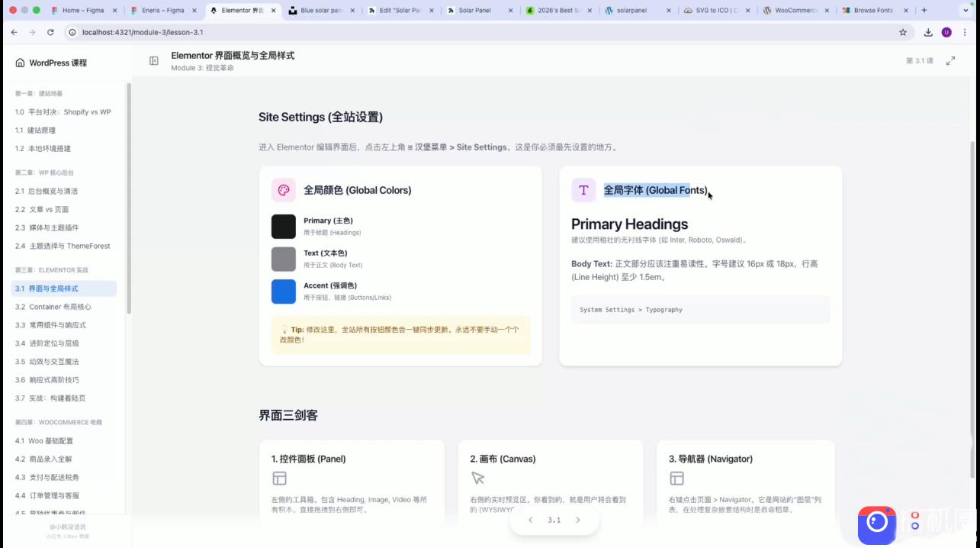Click the fullscreen expand icon

(x=950, y=61)
